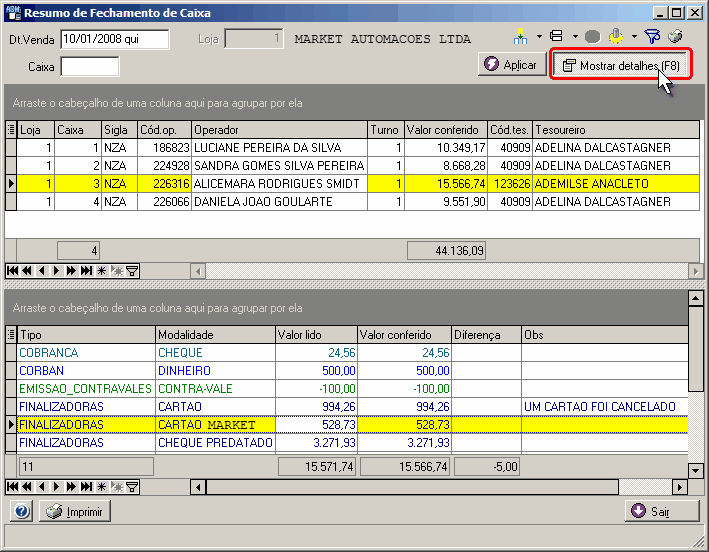
Task: Click the gray circle status icon
Action: tap(592, 37)
